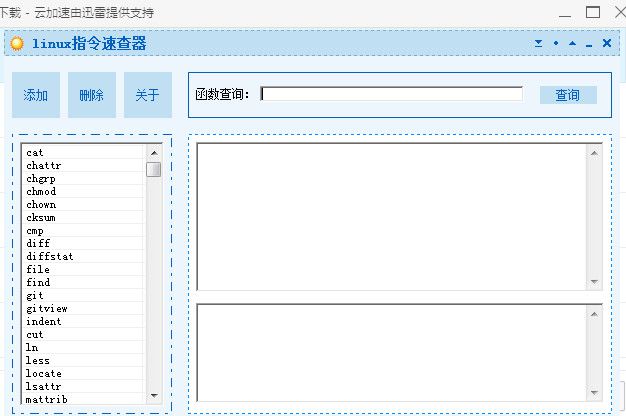Select diffstat in the command list
The width and height of the screenshot is (626, 416).
point(83,256)
